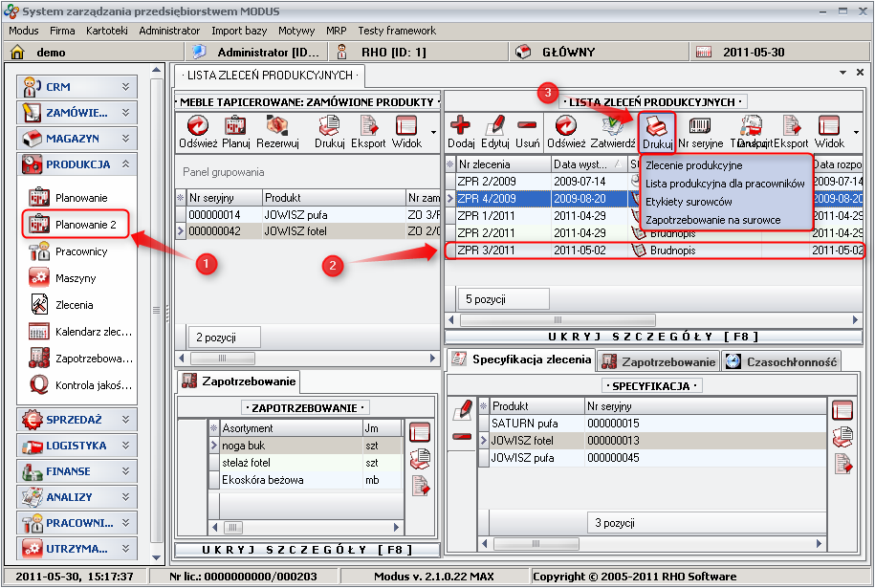Select Etykiety surowców from print menu
This screenshot has height=588, width=875.
[689, 202]
